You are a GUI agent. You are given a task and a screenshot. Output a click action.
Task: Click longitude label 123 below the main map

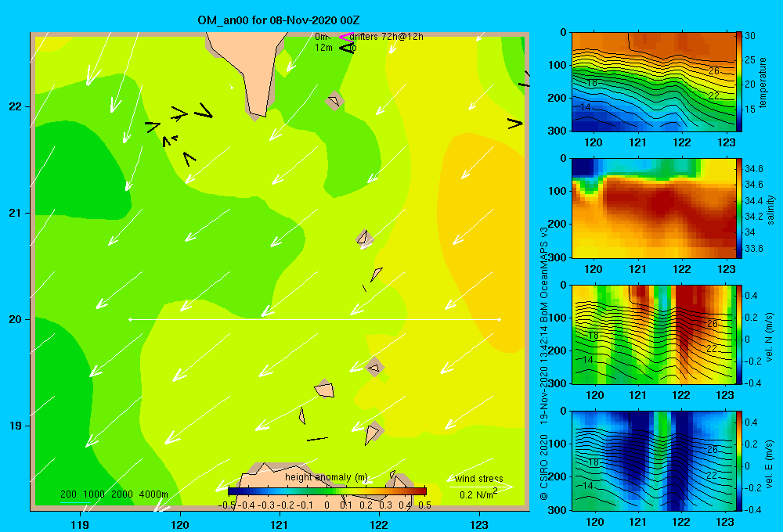[x=479, y=524]
